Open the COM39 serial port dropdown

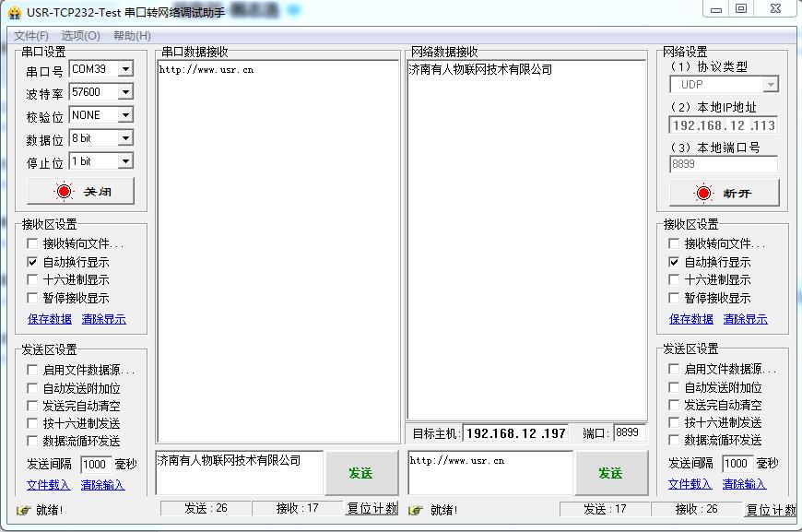pyautogui.click(x=125, y=69)
